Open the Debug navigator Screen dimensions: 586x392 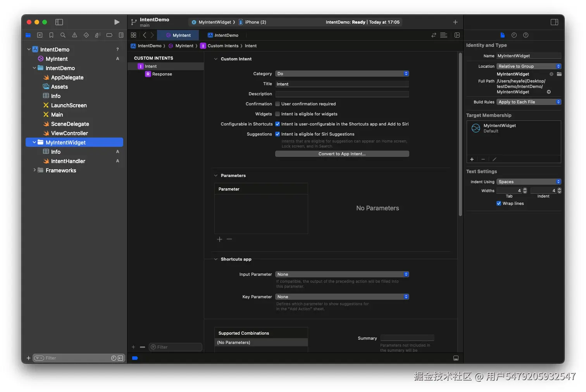pyautogui.click(x=98, y=35)
